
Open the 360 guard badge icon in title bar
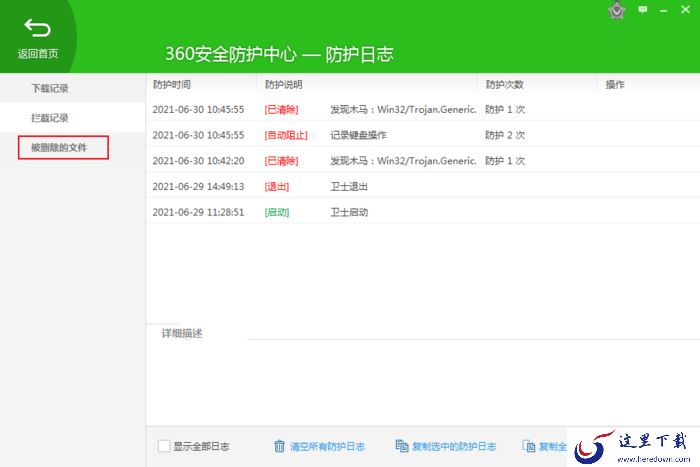pyautogui.click(x=617, y=10)
